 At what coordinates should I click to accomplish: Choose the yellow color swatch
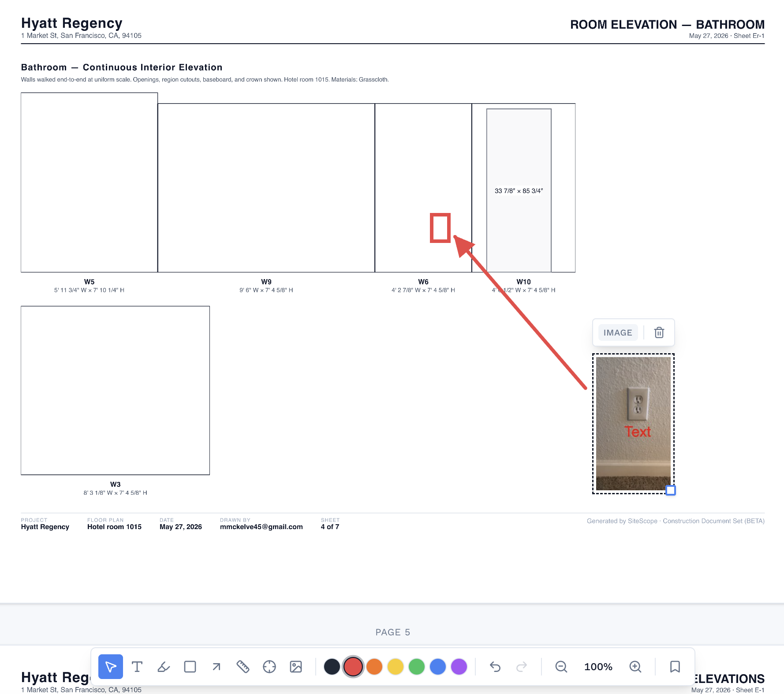tap(396, 667)
